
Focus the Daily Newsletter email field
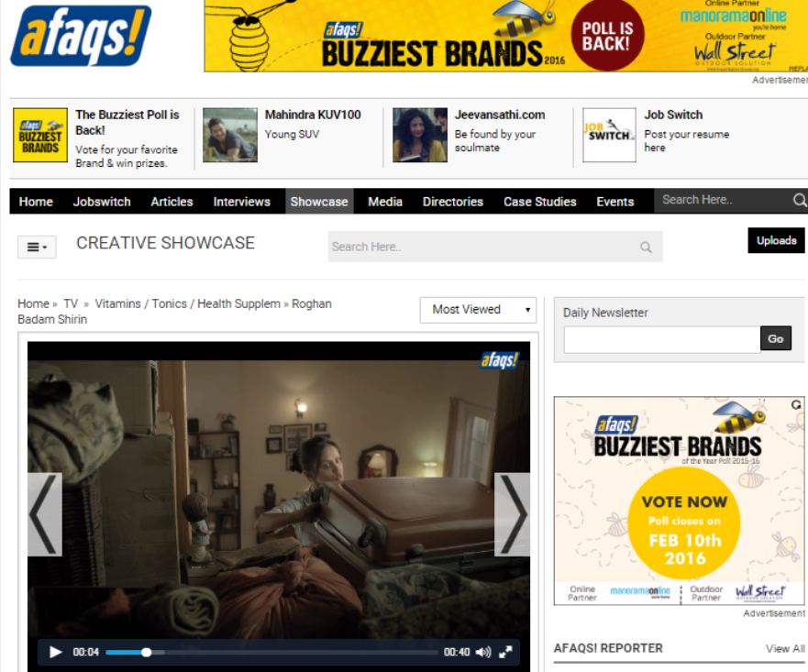click(x=662, y=339)
